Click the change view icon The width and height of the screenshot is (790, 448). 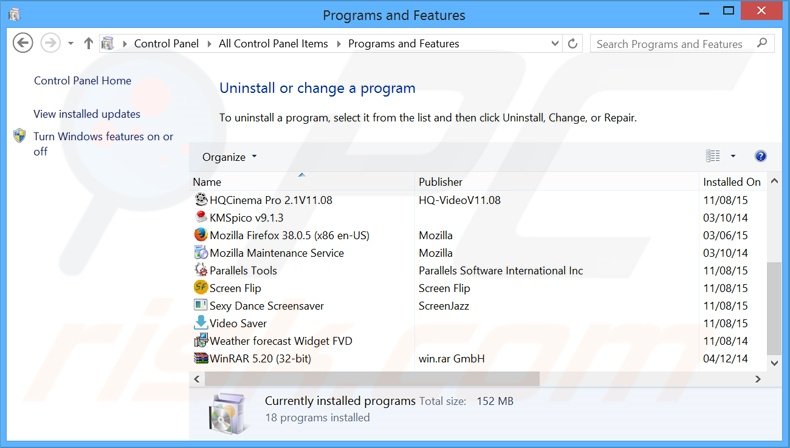[x=712, y=156]
